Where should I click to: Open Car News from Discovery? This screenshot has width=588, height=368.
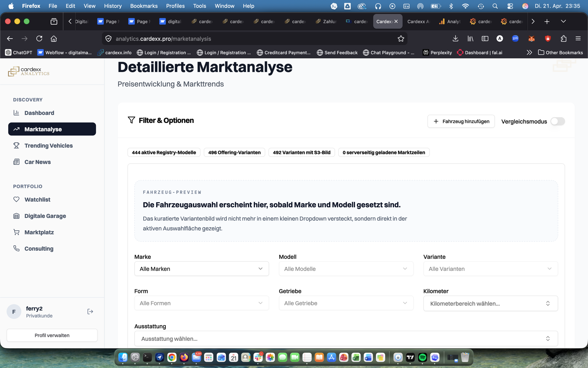pyautogui.click(x=37, y=162)
